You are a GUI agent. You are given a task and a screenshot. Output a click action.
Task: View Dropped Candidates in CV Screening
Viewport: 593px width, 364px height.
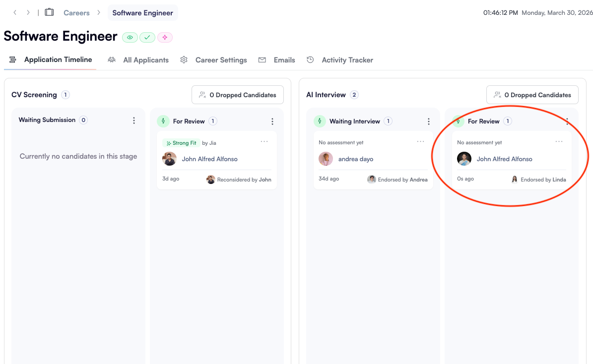click(x=238, y=95)
